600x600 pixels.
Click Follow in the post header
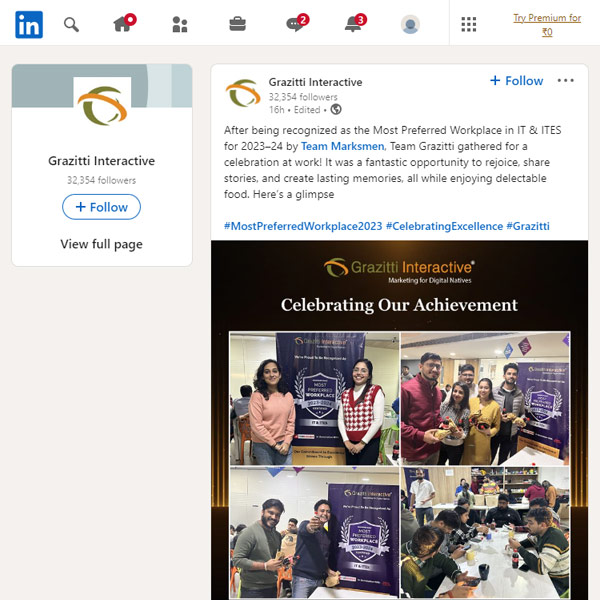517,81
